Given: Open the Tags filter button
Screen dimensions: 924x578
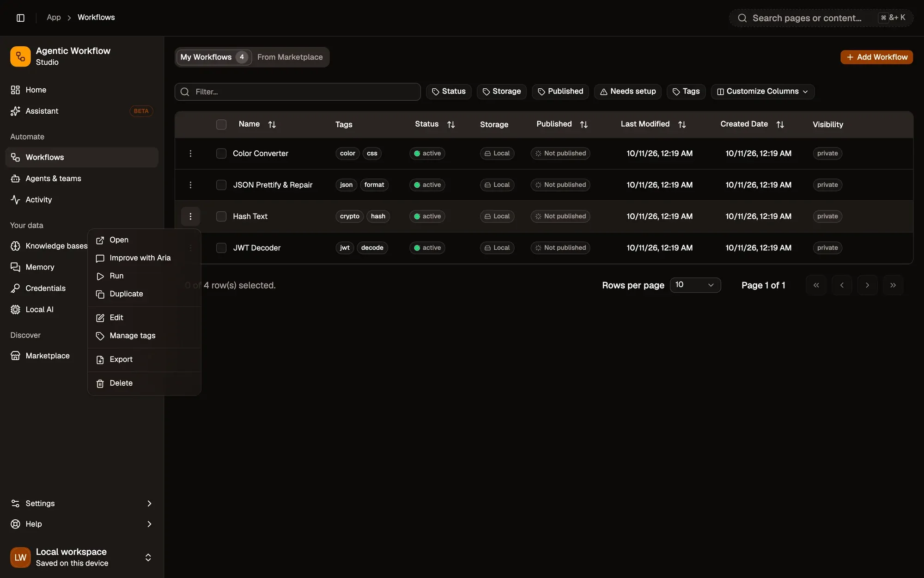Looking at the screenshot, I should (686, 92).
